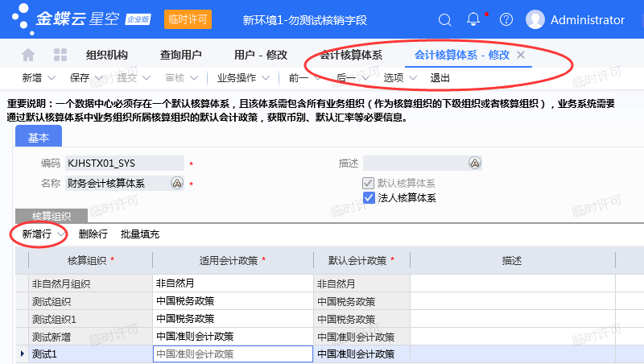This screenshot has width=644, height=364.
Task: Click 非自然月 in 适用会计政策 column
Action: 233,283
